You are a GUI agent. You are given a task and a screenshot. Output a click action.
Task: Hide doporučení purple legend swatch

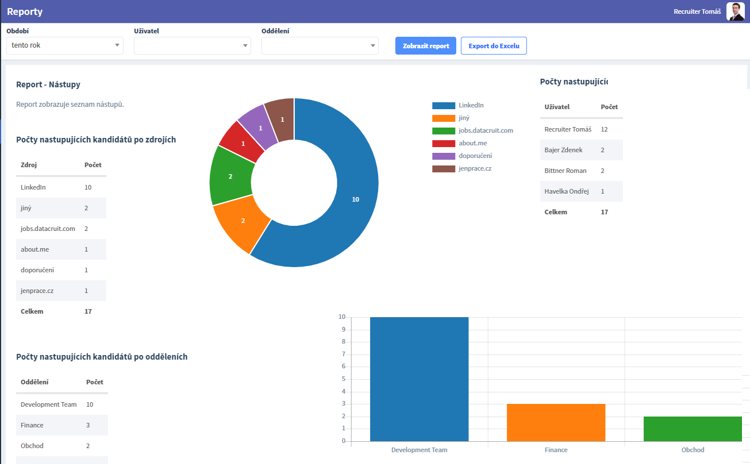coord(443,156)
